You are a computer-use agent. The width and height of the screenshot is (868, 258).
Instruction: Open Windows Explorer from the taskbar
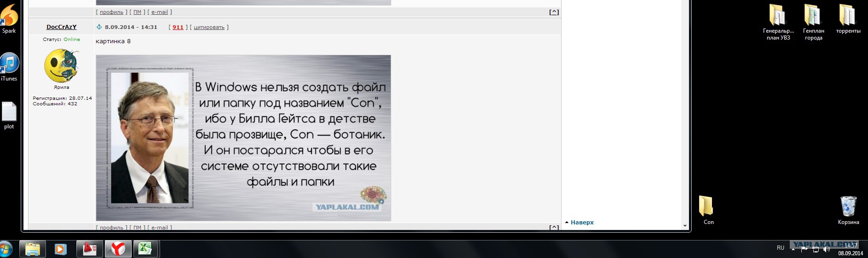click(x=33, y=249)
